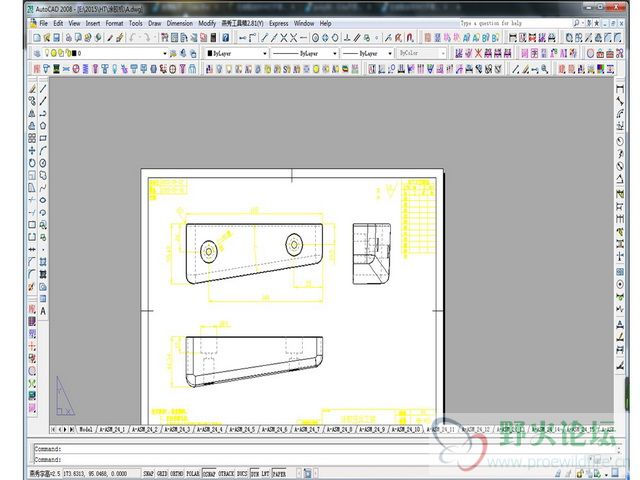Click the Save icon in toolbar
This screenshot has height=480, width=640.
pyautogui.click(x=56, y=38)
